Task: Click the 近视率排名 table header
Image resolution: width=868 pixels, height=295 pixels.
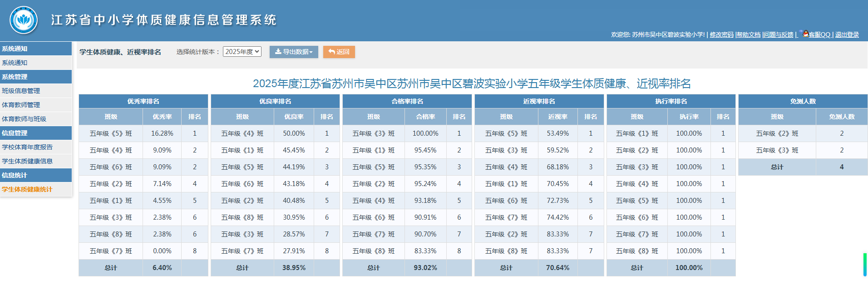Action: (x=539, y=101)
